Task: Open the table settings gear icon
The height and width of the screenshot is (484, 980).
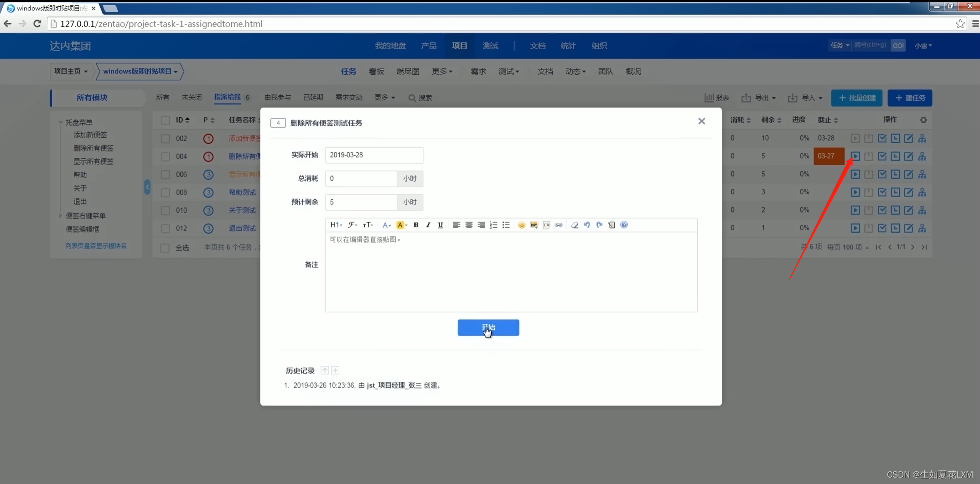Action: tap(923, 120)
